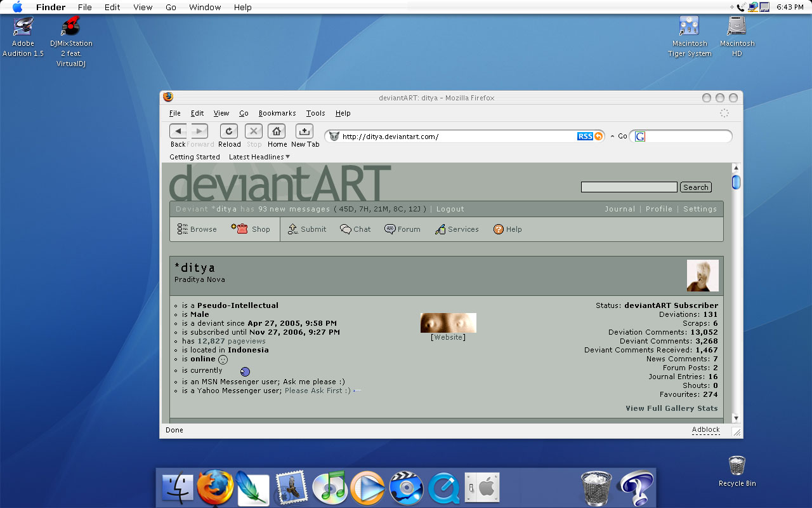Open Firefox Bookmarks menu
Image resolution: width=812 pixels, height=508 pixels.
[x=277, y=113]
